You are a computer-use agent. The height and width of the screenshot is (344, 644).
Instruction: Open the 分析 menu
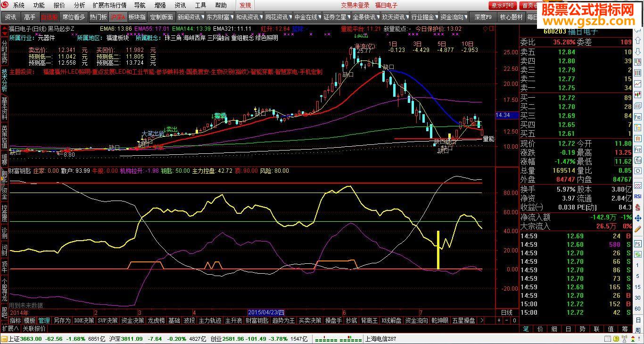coord(80,5)
